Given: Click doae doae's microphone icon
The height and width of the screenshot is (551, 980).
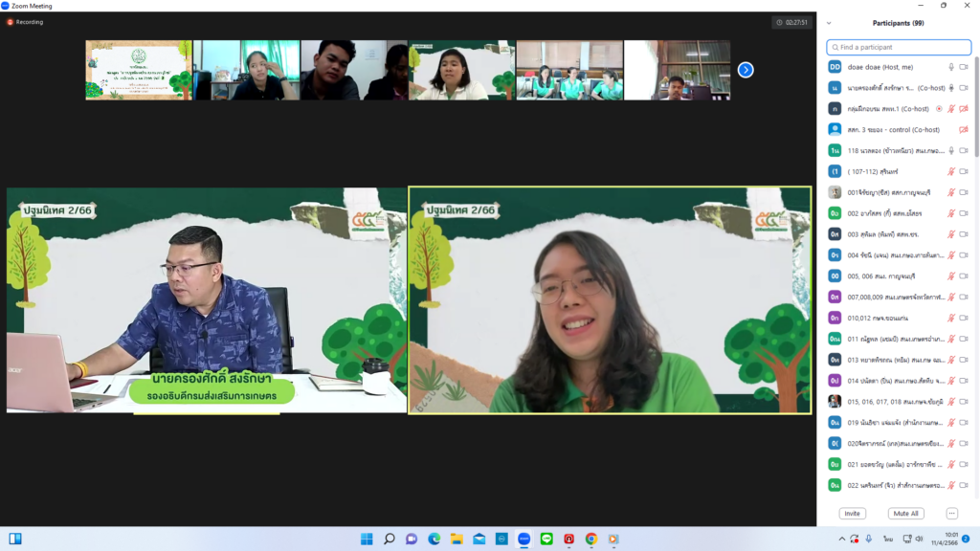Looking at the screenshot, I should pos(951,67).
